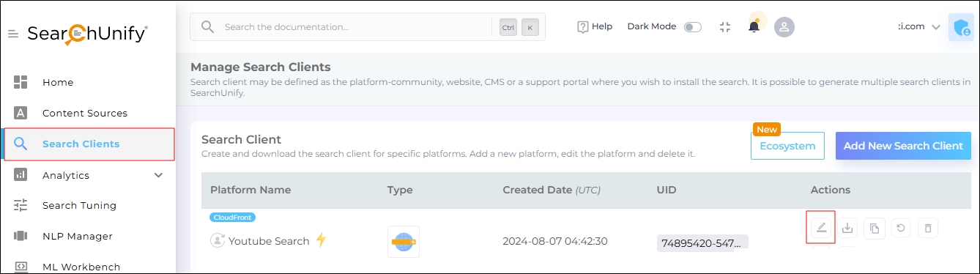Expand the Analytics sidebar menu chevron
The height and width of the screenshot is (274, 980).
click(158, 175)
